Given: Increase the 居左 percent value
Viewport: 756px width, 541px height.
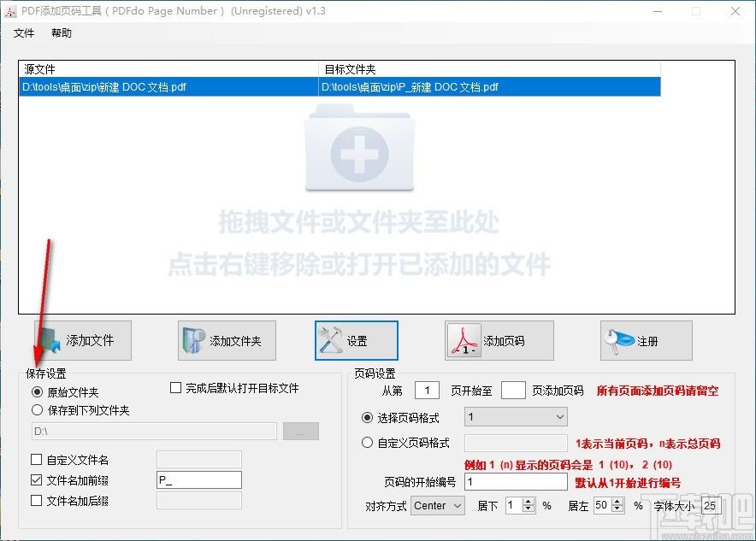Looking at the screenshot, I should point(617,501).
